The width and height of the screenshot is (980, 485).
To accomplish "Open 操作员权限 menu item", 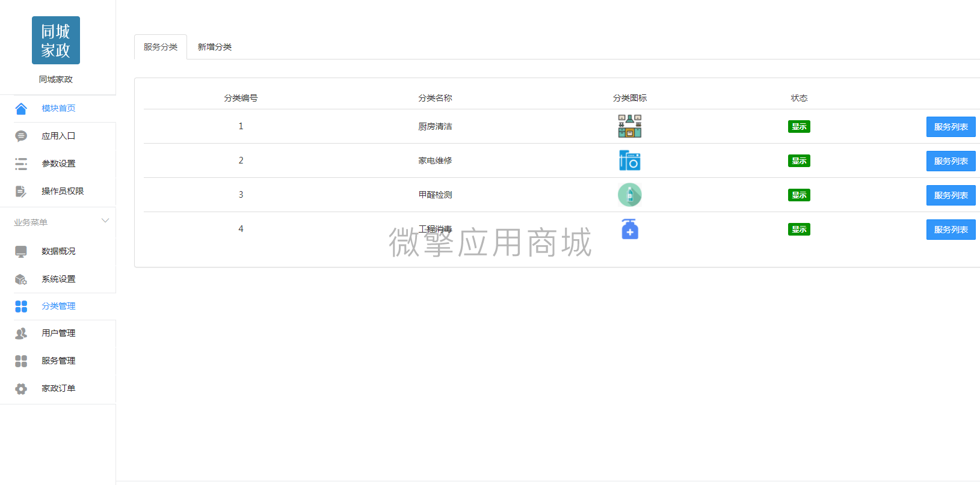I will tap(63, 191).
